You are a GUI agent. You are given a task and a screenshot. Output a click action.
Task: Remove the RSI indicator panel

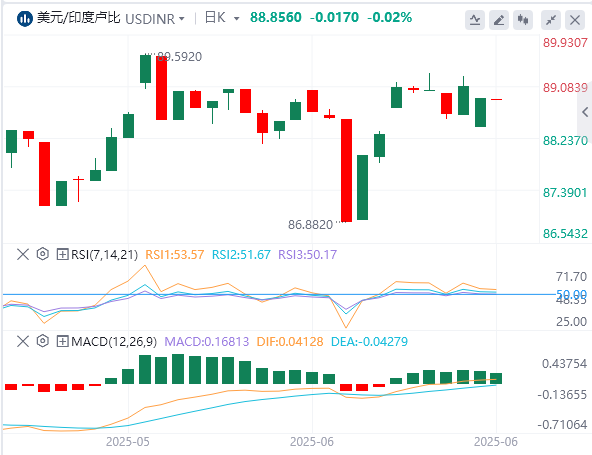[x=23, y=254]
